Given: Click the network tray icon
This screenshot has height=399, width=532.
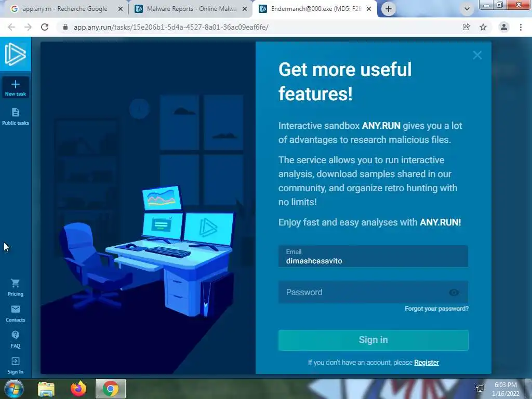Looking at the screenshot, I should (x=480, y=389).
